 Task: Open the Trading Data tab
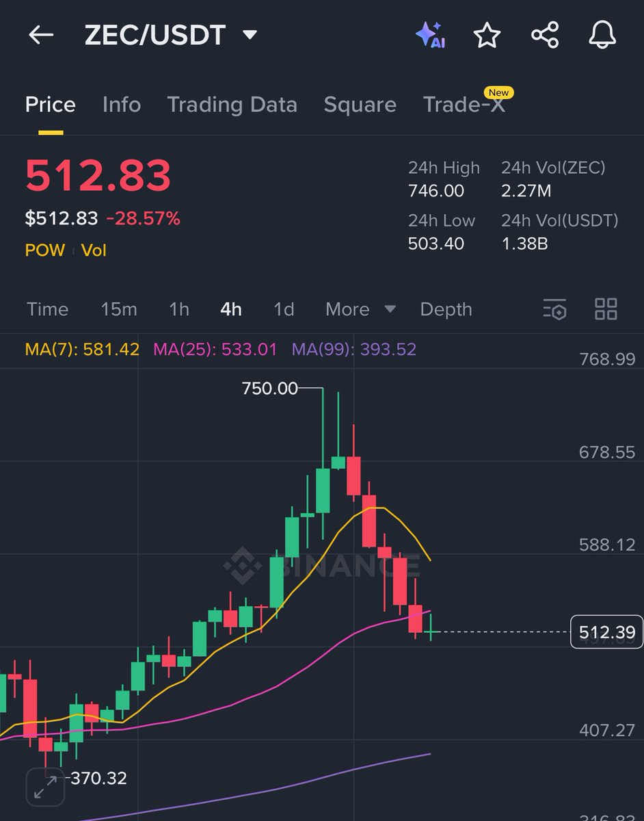coord(232,105)
